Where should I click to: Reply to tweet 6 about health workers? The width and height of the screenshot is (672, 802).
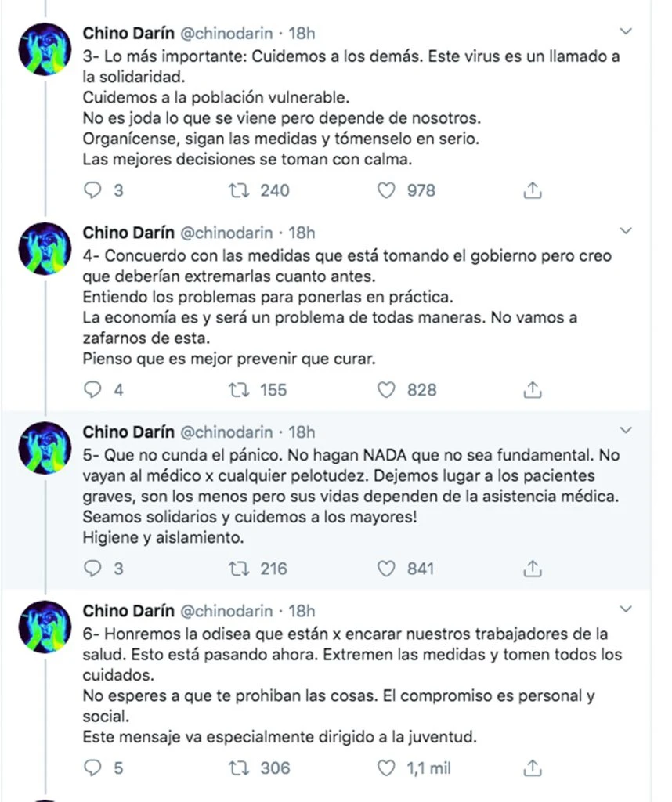[x=93, y=768]
